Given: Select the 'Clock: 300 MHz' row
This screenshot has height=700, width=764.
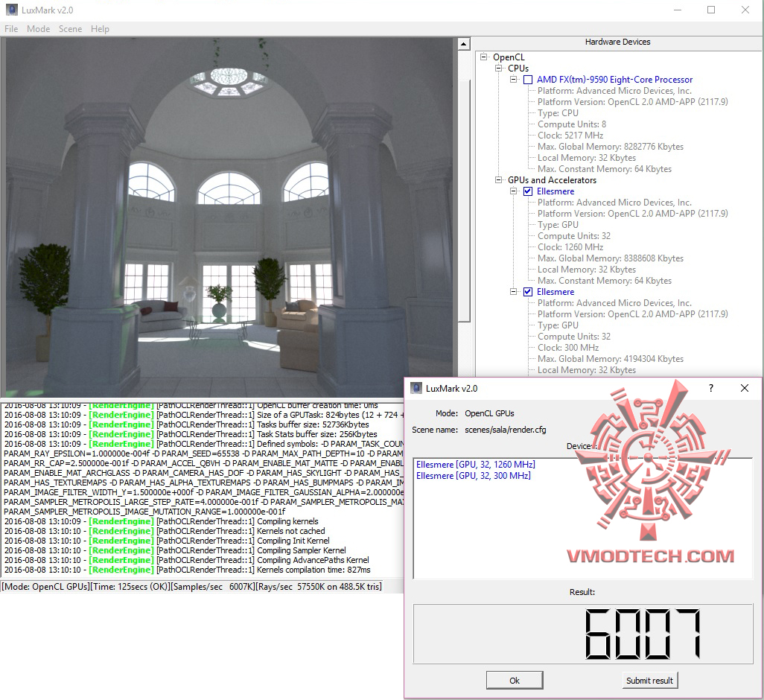Looking at the screenshot, I should (x=568, y=348).
